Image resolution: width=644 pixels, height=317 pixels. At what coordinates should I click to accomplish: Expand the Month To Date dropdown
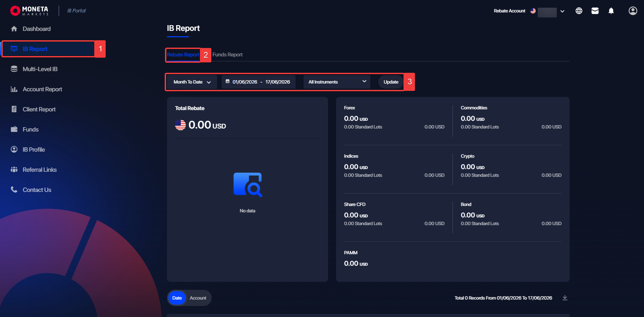pos(192,82)
